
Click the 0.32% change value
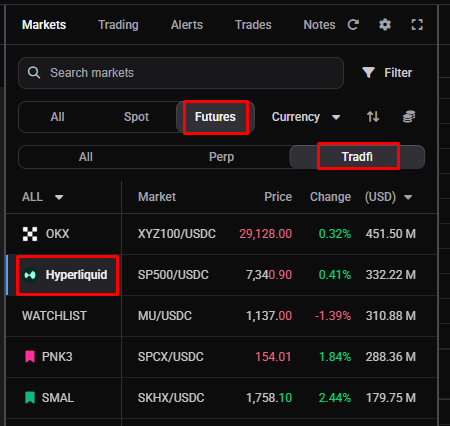pos(335,234)
